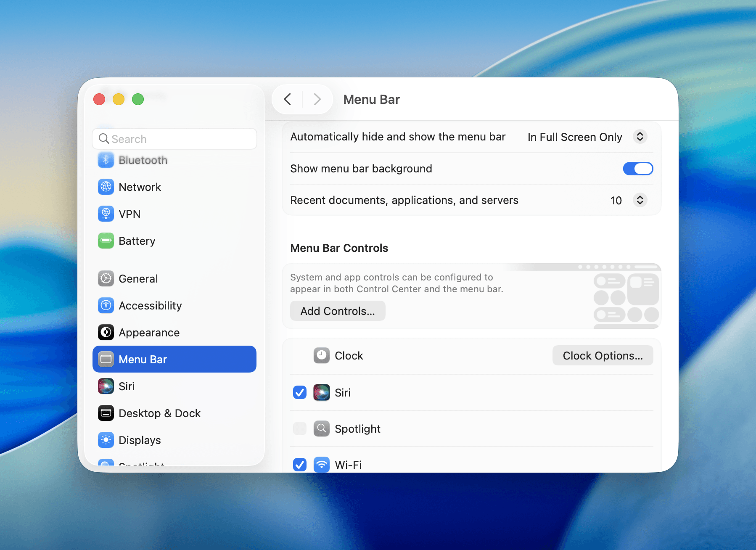Image resolution: width=756 pixels, height=550 pixels.
Task: Click the green Battery icon
Action: [106, 241]
